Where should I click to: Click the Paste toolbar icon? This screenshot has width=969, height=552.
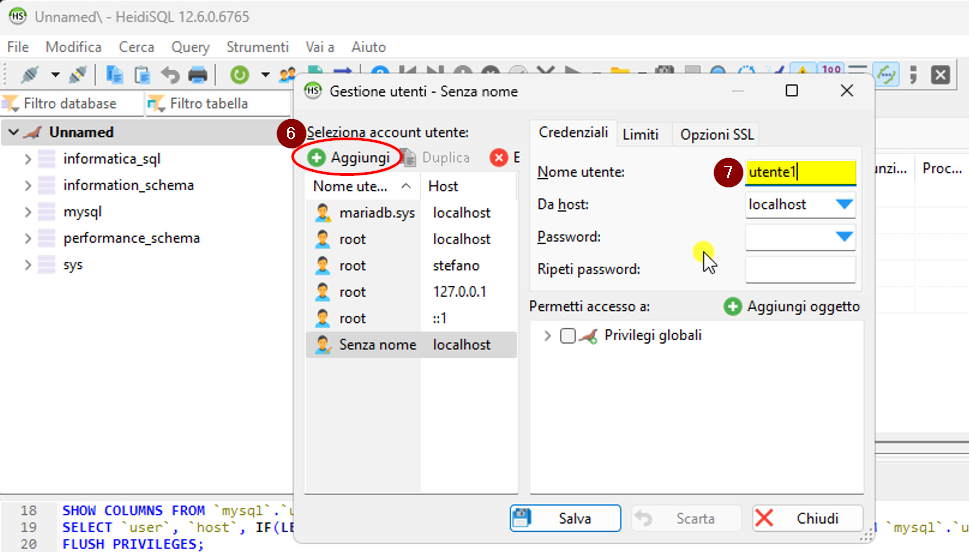(x=142, y=75)
